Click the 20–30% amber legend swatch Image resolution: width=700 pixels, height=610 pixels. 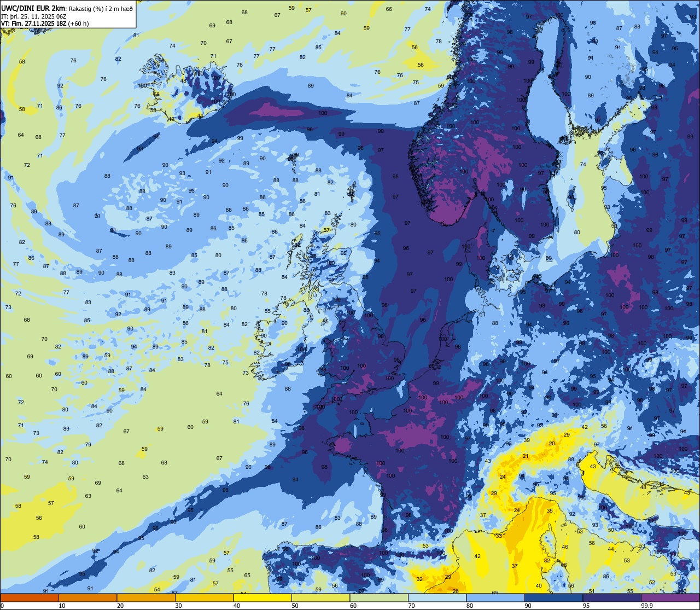click(x=146, y=598)
